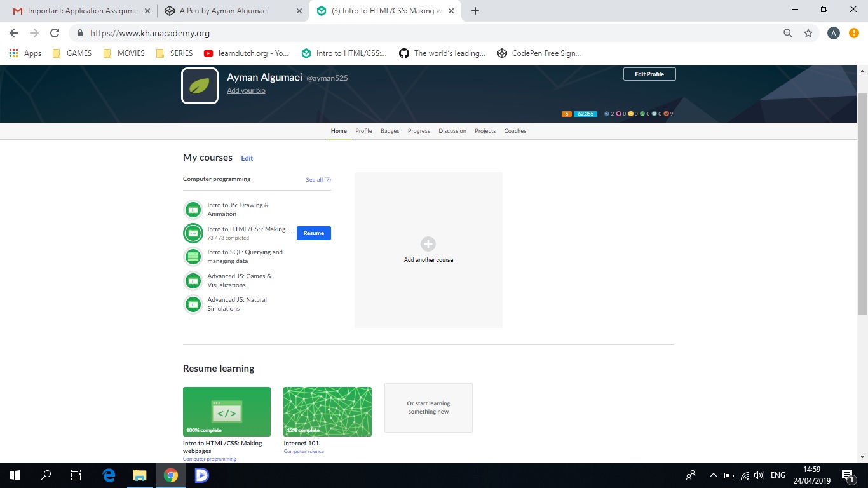This screenshot has height=488, width=868.
Task: Open the Badges tab
Action: pyautogui.click(x=390, y=131)
